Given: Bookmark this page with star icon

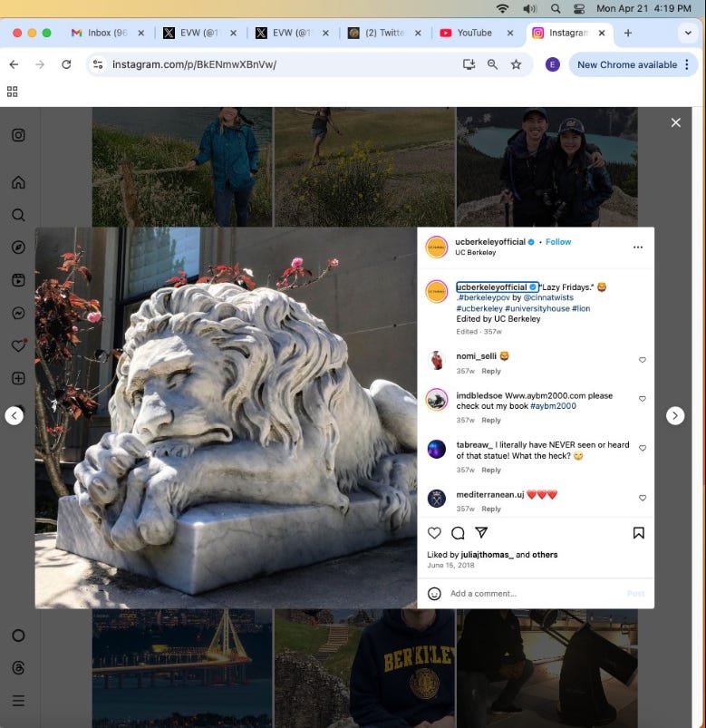Looking at the screenshot, I should pyautogui.click(x=516, y=64).
